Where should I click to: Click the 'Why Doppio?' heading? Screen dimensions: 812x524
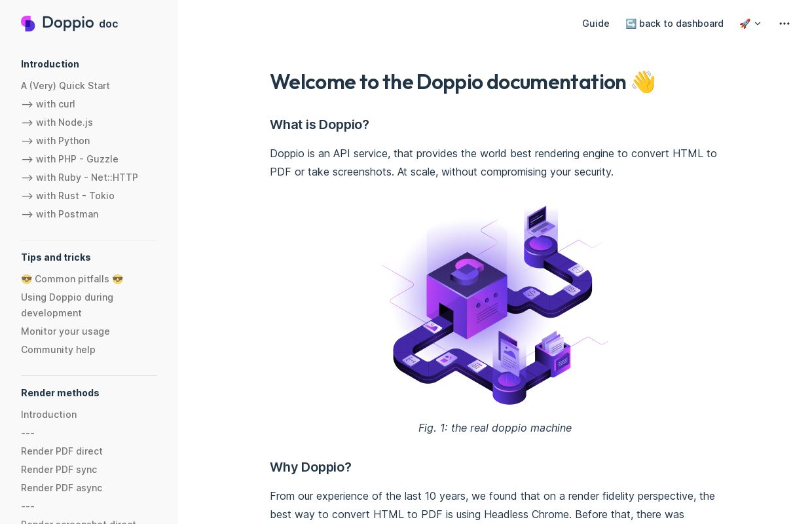(310, 467)
